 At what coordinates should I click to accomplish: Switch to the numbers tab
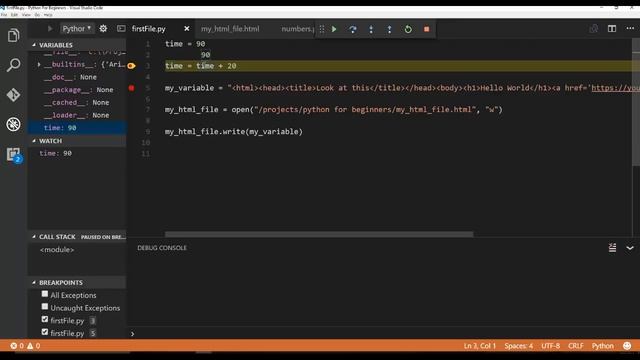click(x=297, y=29)
